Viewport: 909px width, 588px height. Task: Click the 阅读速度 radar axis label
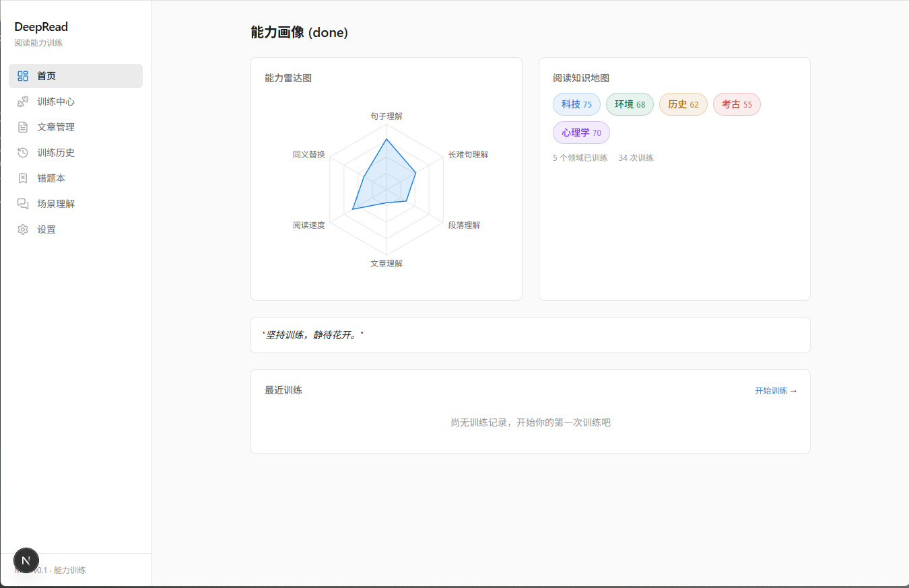tap(309, 225)
